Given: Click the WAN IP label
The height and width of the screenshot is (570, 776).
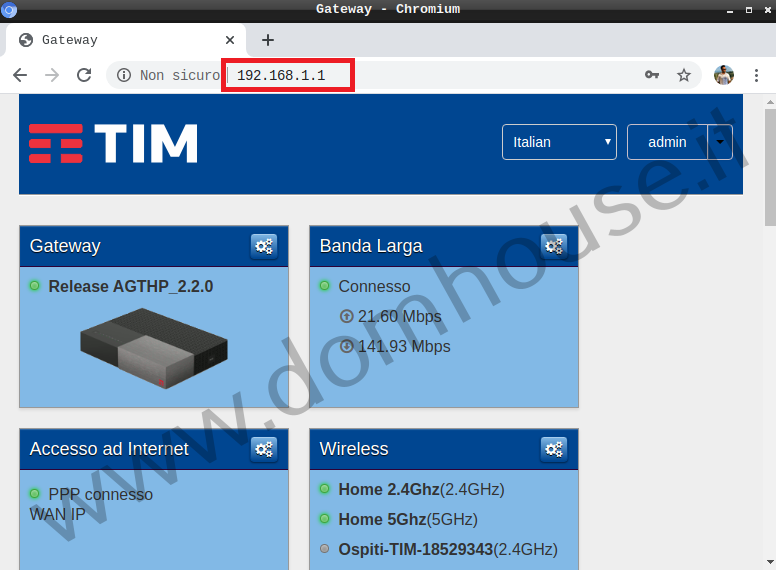Looking at the screenshot, I should point(57,515).
